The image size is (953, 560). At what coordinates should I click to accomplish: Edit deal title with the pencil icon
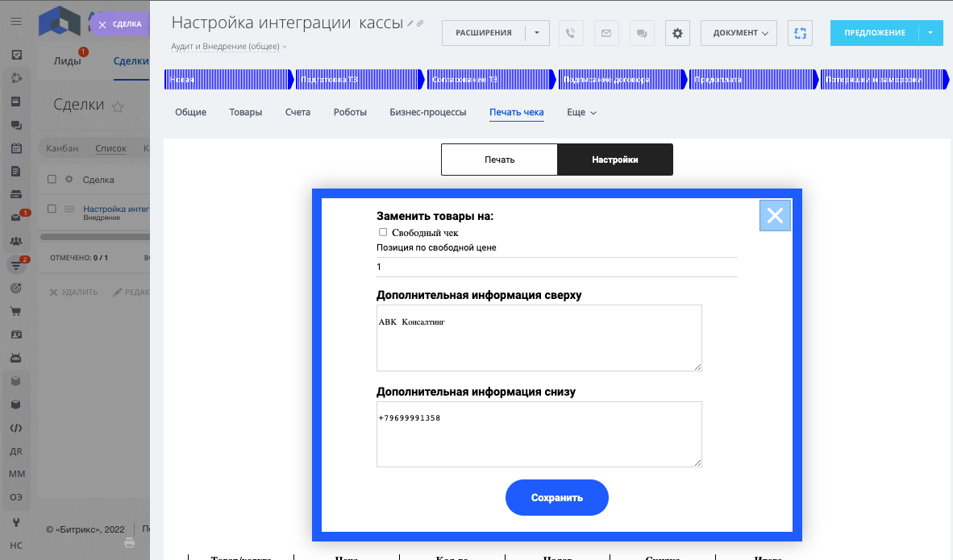tap(410, 23)
